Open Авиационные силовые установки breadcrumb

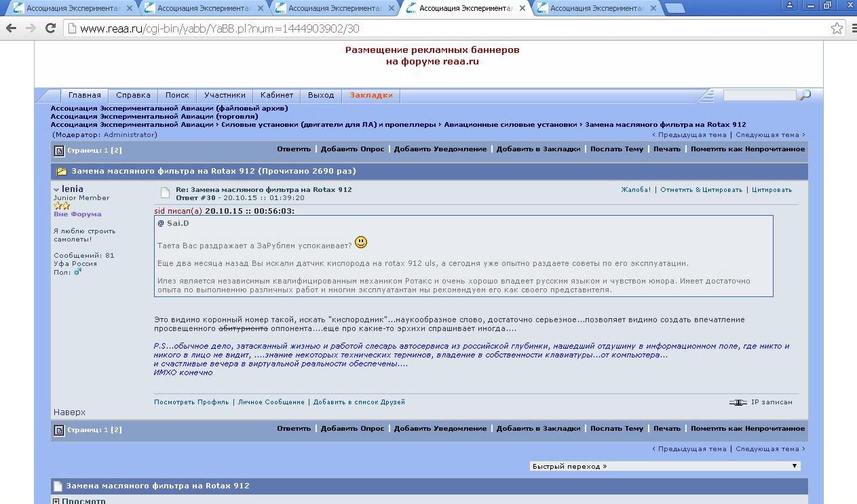tap(510, 125)
